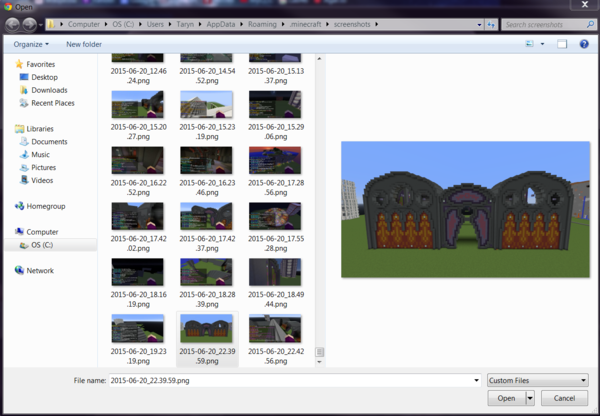Click the change view icon
Screen dimensions: 600x416
tap(528, 44)
